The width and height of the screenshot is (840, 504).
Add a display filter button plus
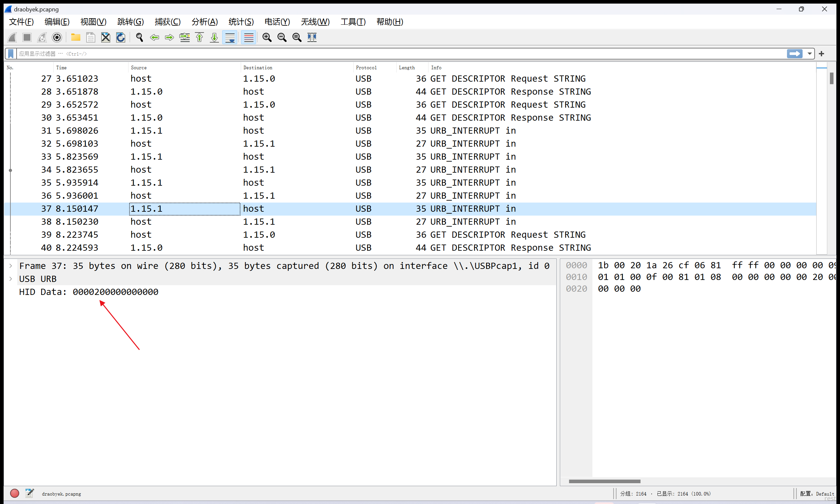coord(821,54)
